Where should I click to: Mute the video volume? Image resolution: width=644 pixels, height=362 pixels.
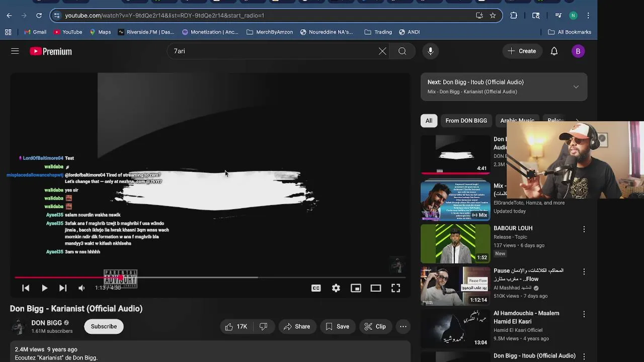82,288
